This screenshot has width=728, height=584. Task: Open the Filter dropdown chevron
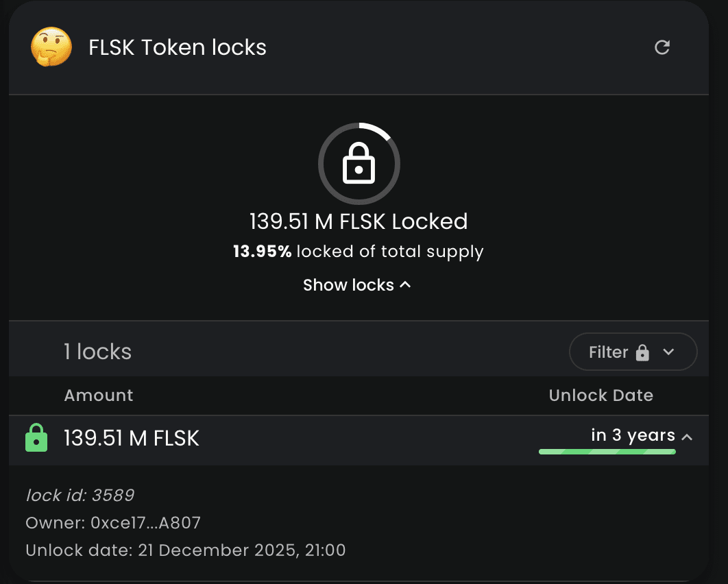[668, 352]
